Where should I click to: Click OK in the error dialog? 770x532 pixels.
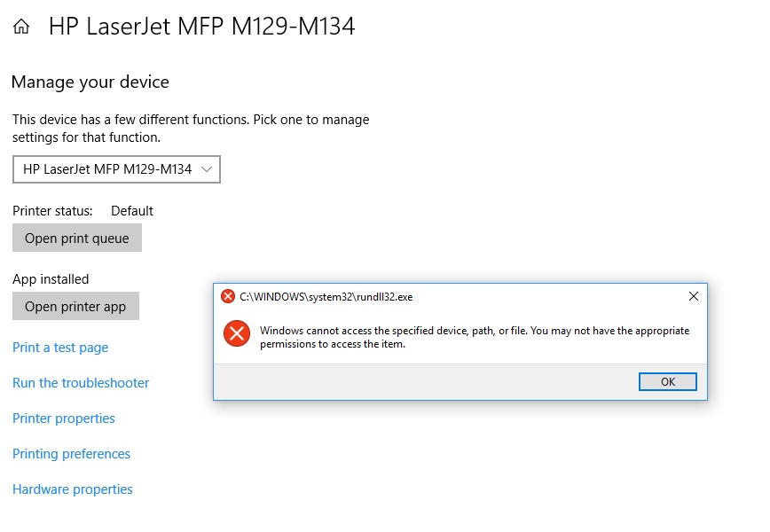click(668, 382)
